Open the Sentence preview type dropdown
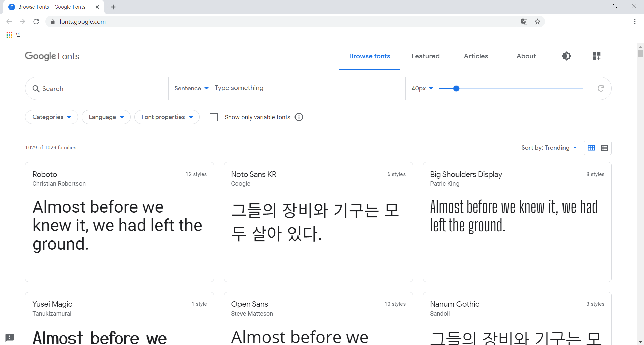Screen dimensions: 644x345 coord(192,88)
